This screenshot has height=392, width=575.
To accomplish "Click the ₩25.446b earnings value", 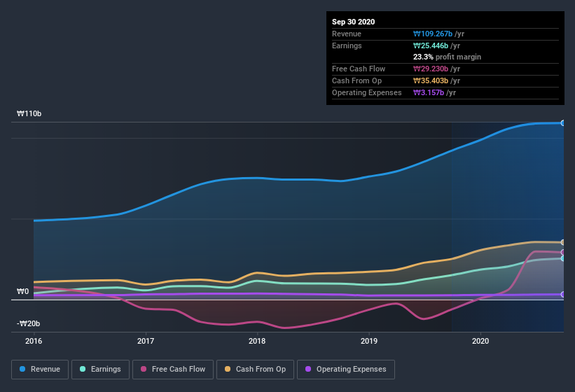I will (431, 45).
